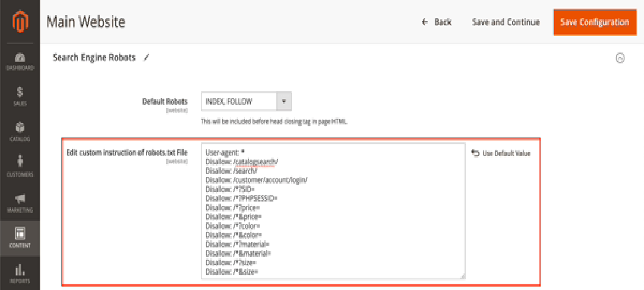
Task: Click Use Default Value for robots.txt
Action: coord(501,153)
